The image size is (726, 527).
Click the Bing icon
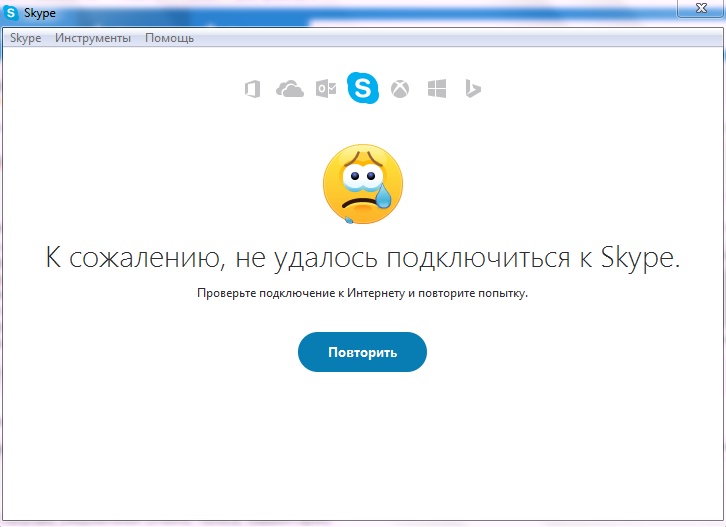pyautogui.click(x=473, y=88)
